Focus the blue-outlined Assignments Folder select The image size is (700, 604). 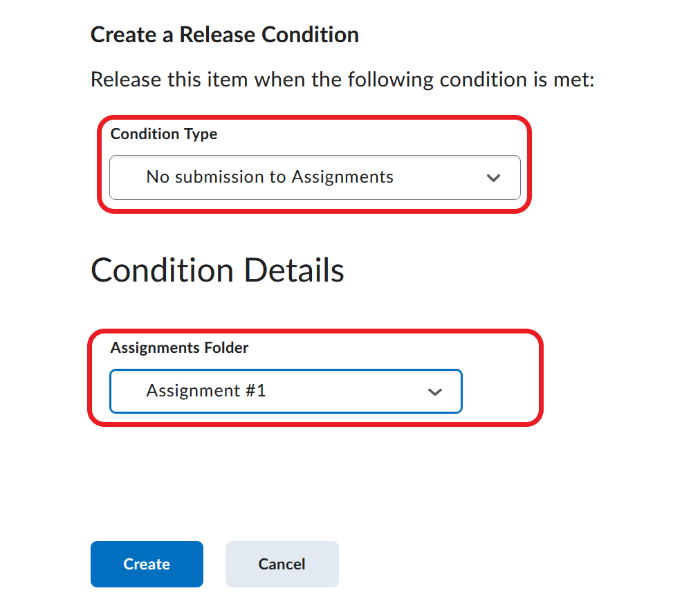pos(286,391)
